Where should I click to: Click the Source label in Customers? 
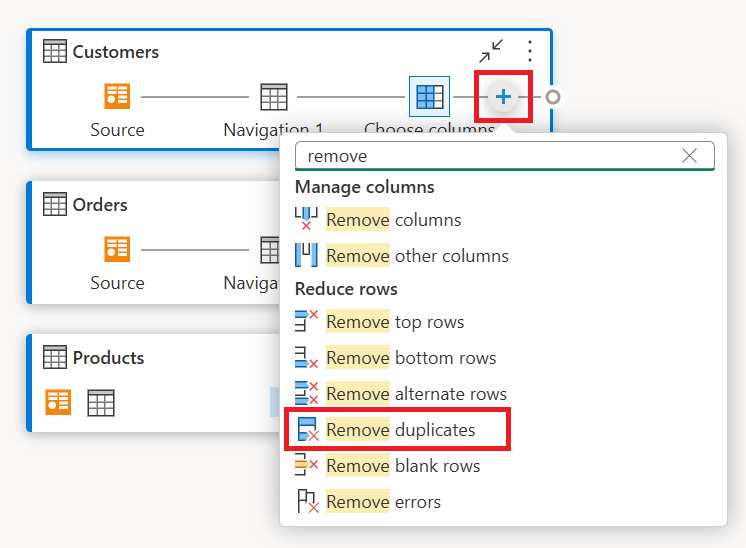pos(118,130)
